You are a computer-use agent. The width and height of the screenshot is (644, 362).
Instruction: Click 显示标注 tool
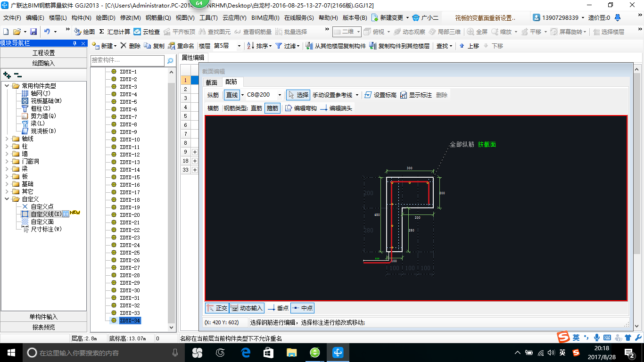tap(416, 95)
